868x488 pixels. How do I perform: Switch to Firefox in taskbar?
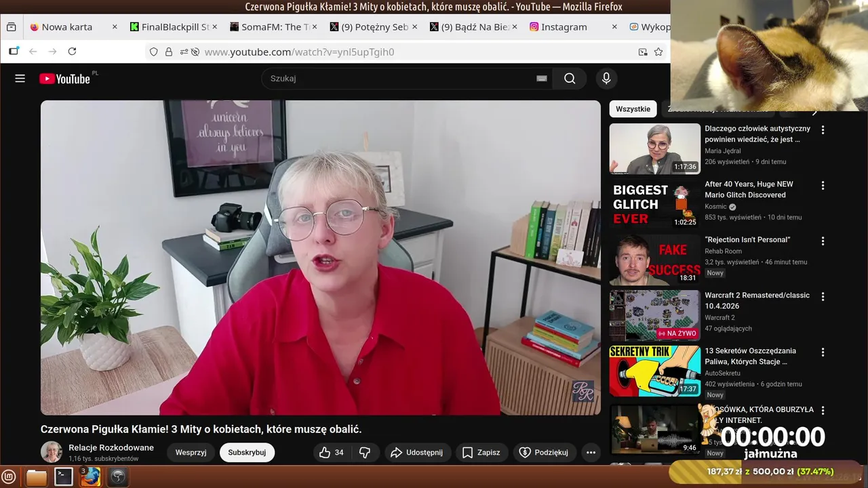[x=90, y=477]
